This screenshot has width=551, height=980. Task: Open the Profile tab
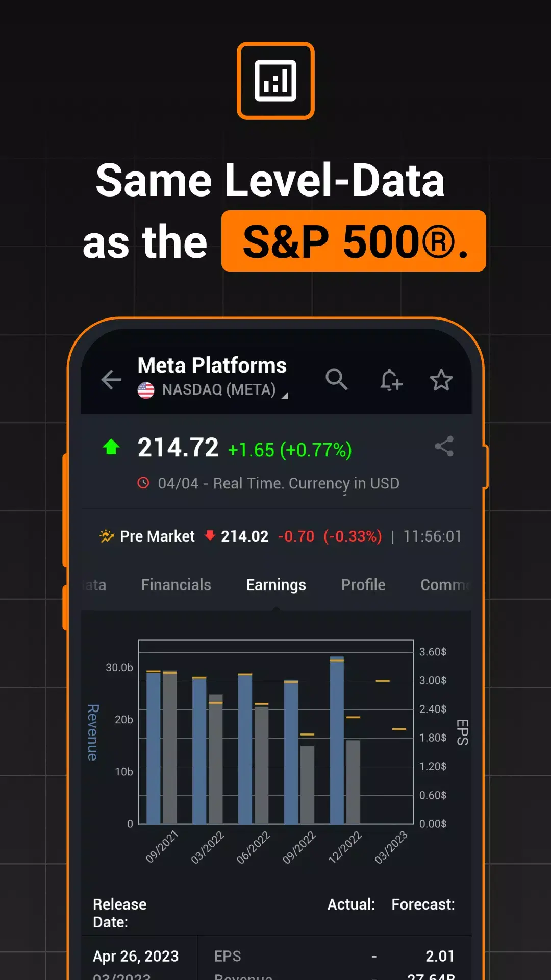tap(363, 585)
